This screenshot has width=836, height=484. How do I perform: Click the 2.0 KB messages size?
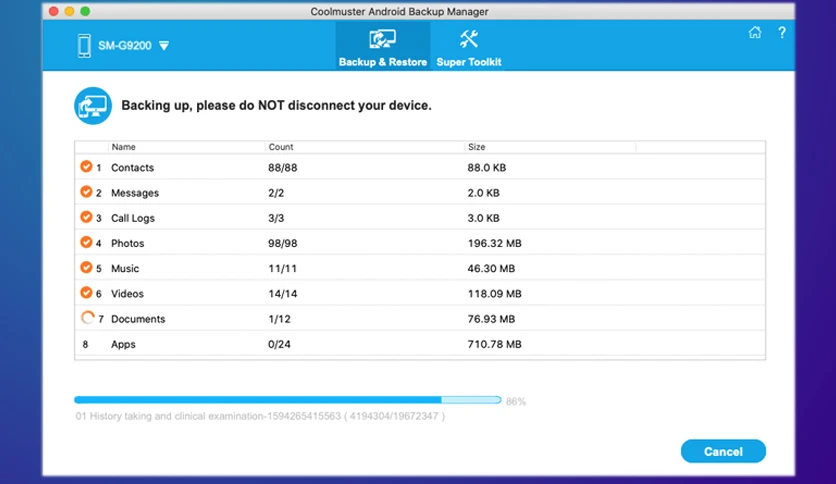(484, 193)
